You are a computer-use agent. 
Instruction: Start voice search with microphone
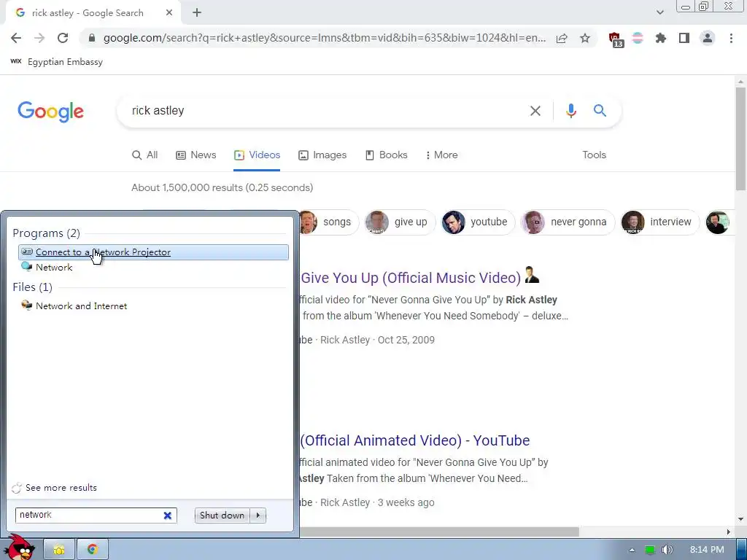tap(570, 111)
